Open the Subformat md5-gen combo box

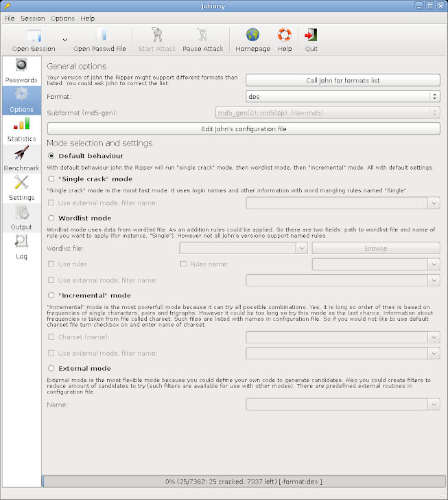pyautogui.click(x=328, y=113)
